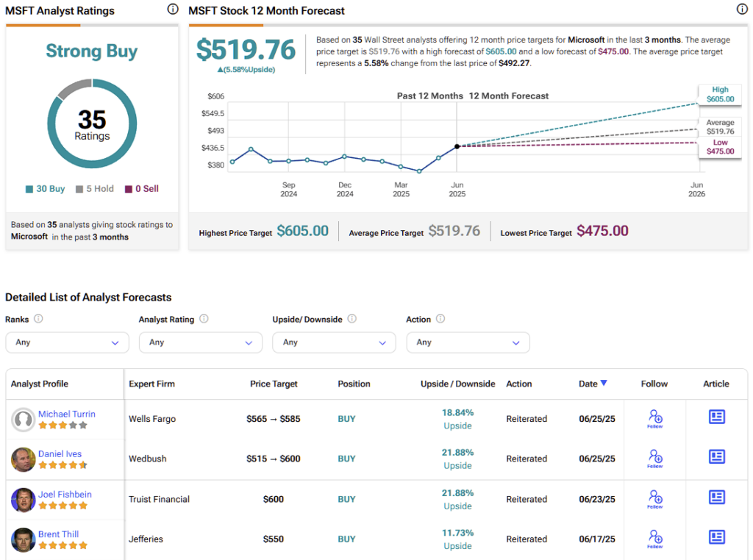Follow analyst Michael Turrin
Screen dimensions: 753x560
click(655, 418)
